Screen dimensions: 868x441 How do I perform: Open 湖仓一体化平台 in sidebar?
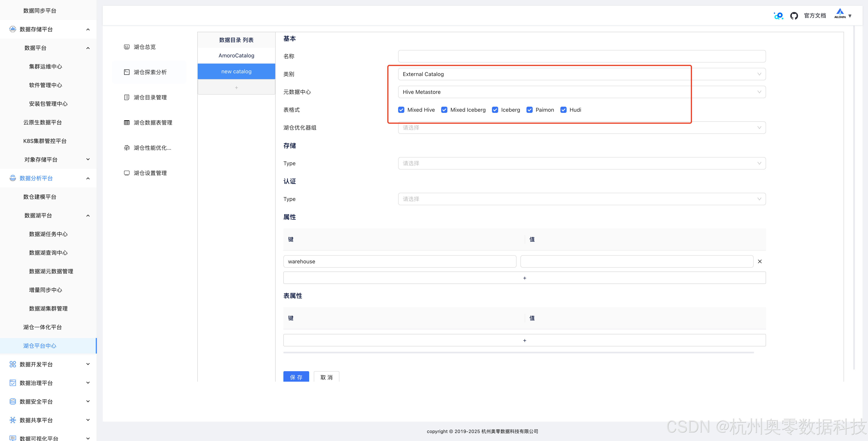42,327
